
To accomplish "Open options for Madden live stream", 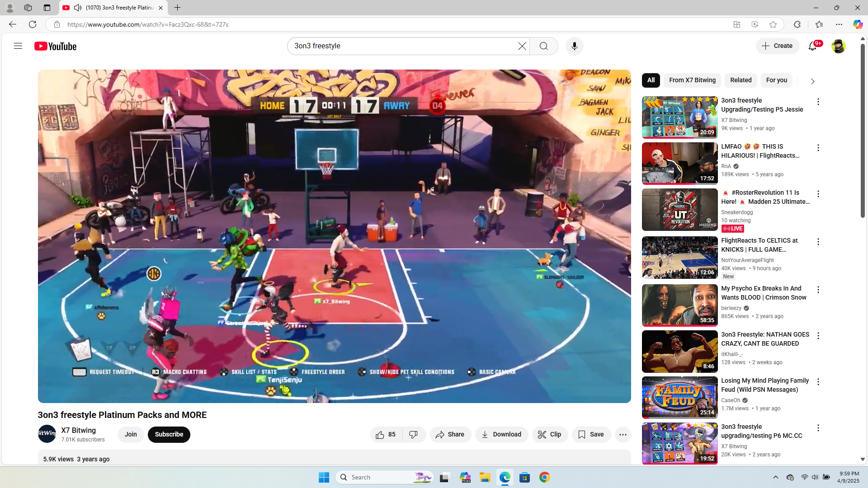I will tap(818, 194).
